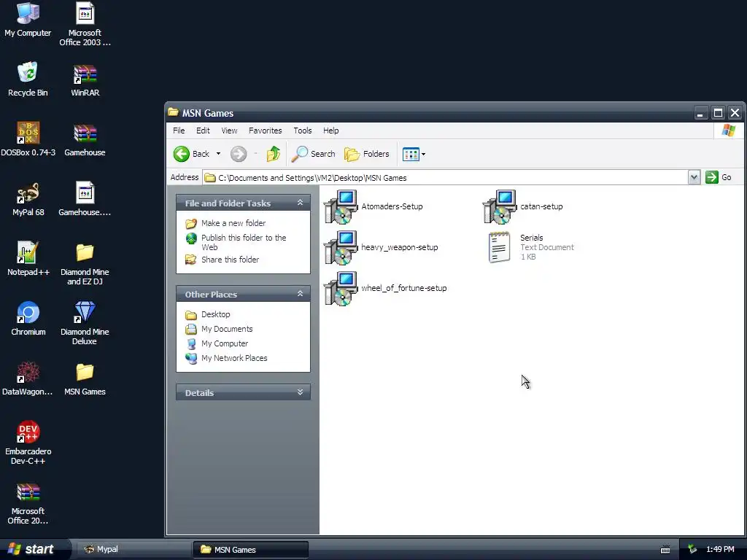Open My Computer in Other Places
The height and width of the screenshot is (560, 747).
click(x=225, y=344)
